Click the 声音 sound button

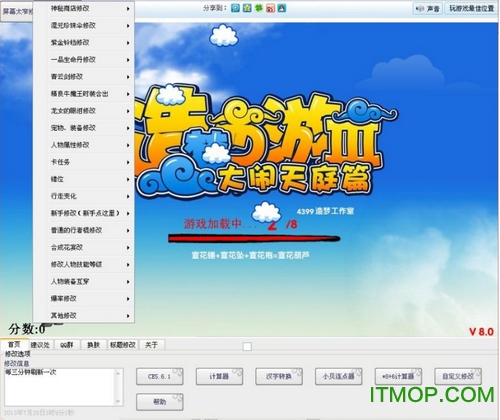[428, 9]
